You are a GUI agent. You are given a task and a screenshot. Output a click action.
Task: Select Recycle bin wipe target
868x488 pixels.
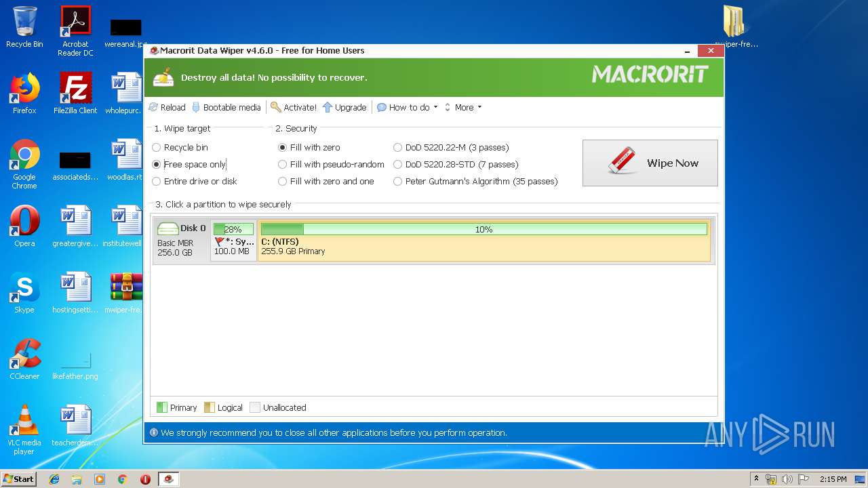[x=180, y=147]
